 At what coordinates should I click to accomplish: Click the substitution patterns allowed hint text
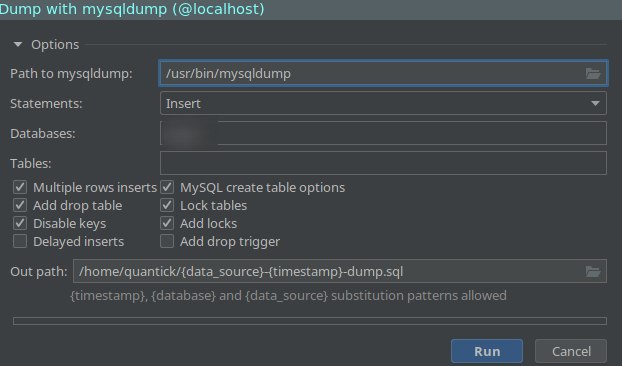288,295
